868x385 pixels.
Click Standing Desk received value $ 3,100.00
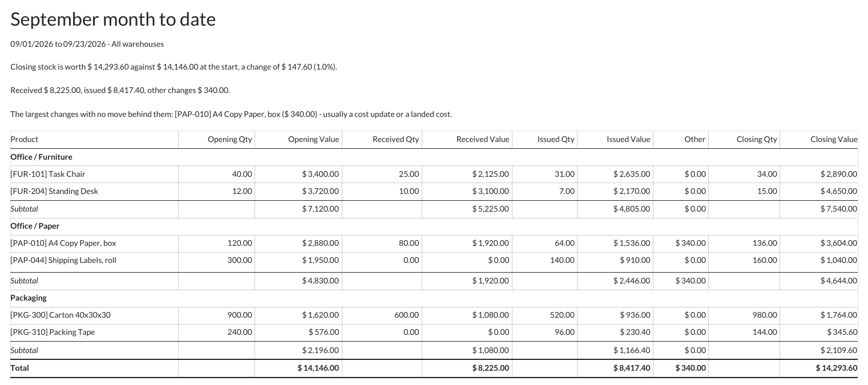coord(490,191)
